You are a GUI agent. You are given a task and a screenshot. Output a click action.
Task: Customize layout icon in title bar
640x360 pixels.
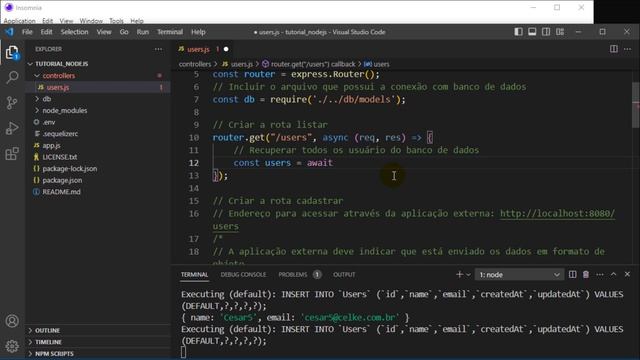[560, 32]
